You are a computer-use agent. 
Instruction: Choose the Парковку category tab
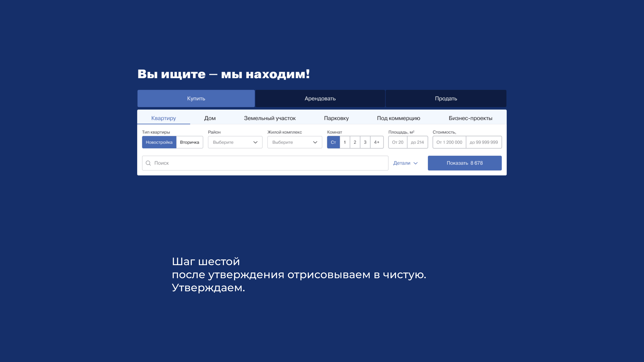click(x=336, y=118)
